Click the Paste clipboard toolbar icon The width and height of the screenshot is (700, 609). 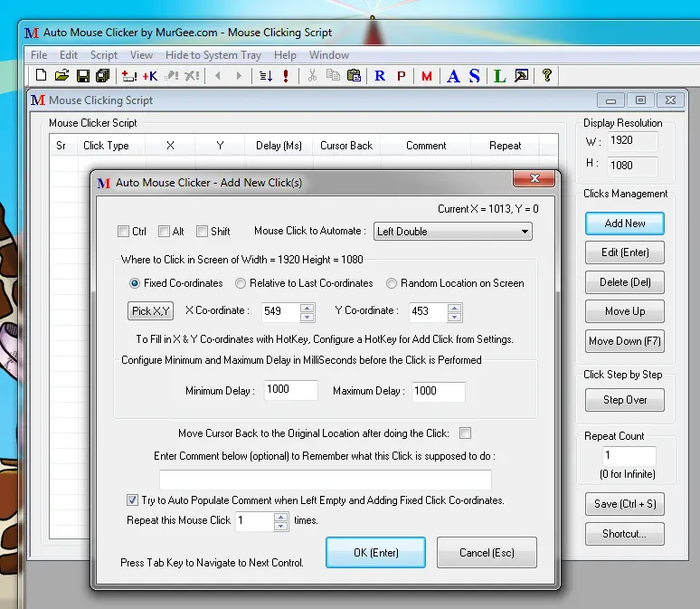coord(354,75)
